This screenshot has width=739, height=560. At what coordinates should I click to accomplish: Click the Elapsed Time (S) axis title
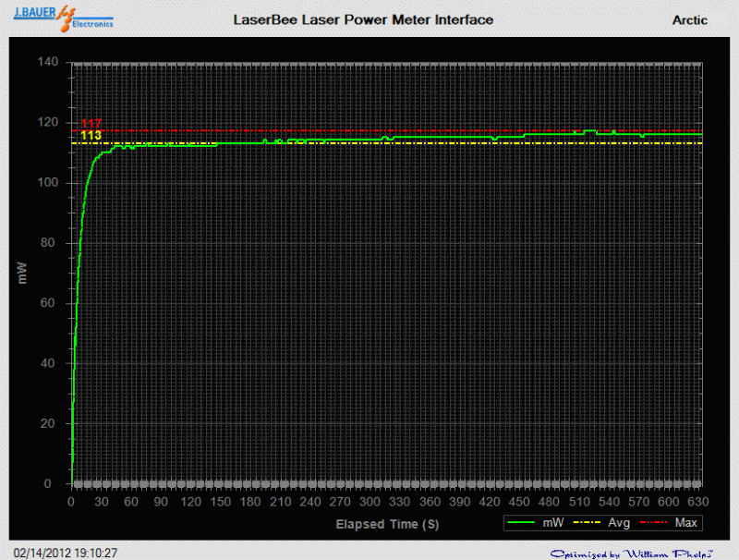[x=386, y=524]
